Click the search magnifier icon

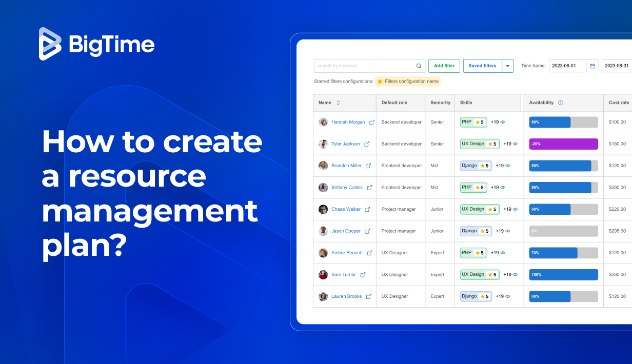tap(419, 66)
